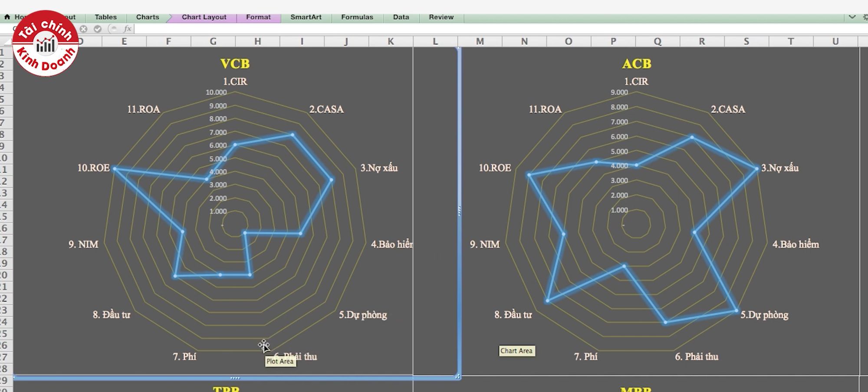
Task: Select column K header
Action: [391, 41]
